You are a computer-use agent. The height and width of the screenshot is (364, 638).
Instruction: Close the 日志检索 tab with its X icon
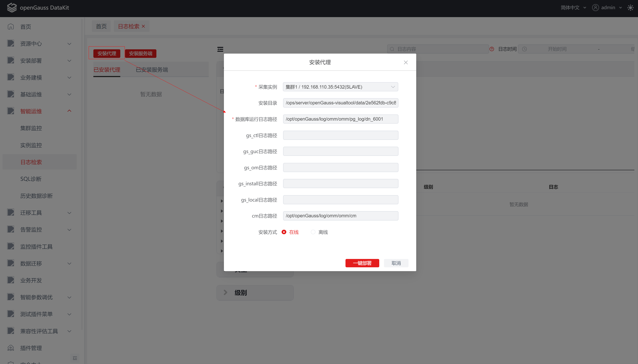(x=143, y=26)
